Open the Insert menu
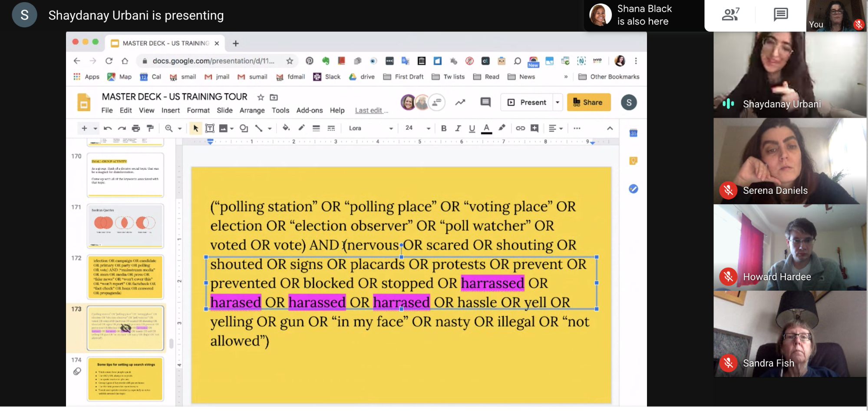The height and width of the screenshot is (411, 868). pyautogui.click(x=170, y=110)
